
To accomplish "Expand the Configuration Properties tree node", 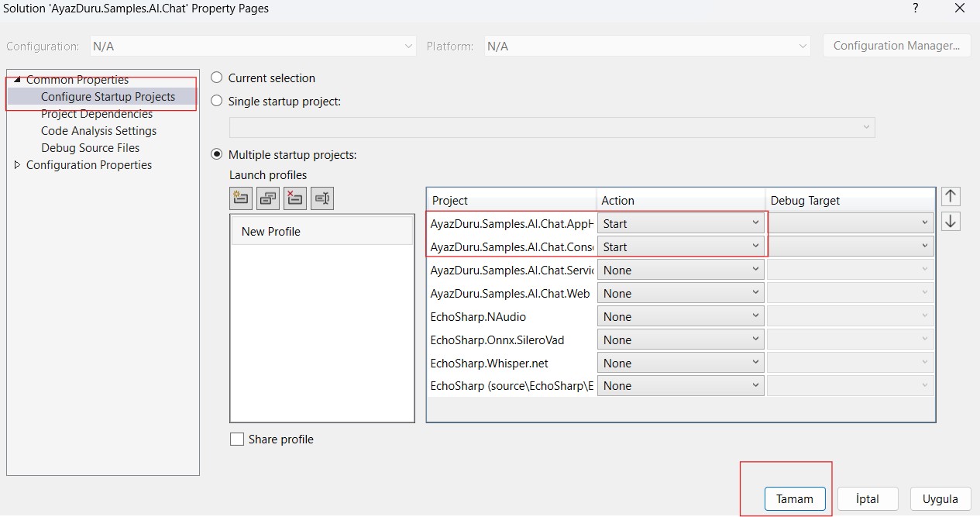I will pos(19,165).
